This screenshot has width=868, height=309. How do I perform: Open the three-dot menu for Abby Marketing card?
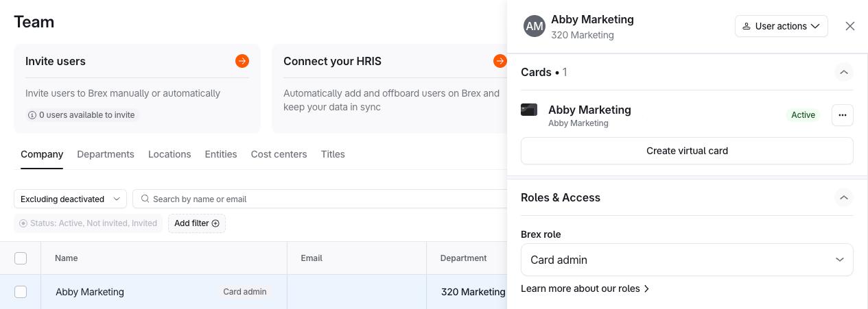[842, 115]
